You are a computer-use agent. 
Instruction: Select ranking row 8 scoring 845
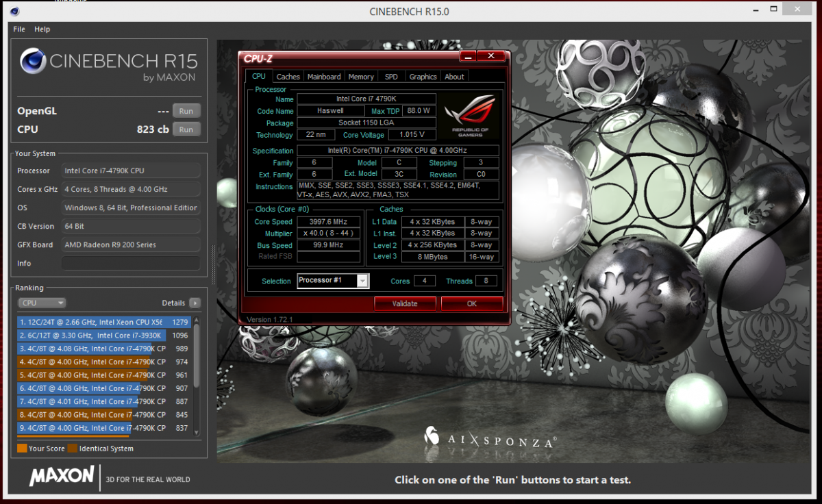104,415
